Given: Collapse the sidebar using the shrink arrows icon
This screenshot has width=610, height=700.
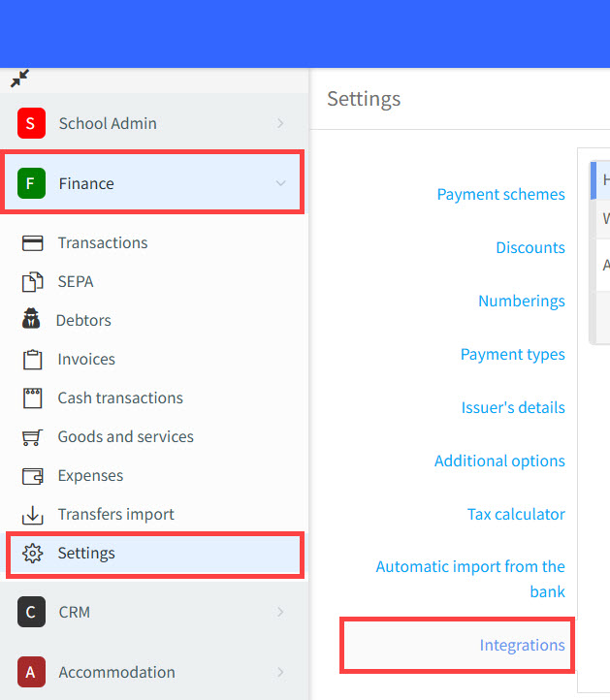Looking at the screenshot, I should [19, 79].
